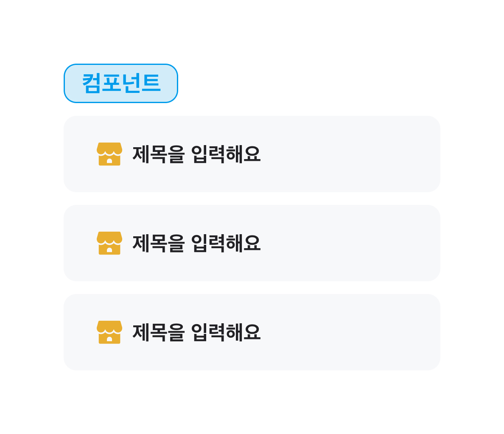Select the middle gray list item card
This screenshot has height=434, width=504.
coord(252,243)
